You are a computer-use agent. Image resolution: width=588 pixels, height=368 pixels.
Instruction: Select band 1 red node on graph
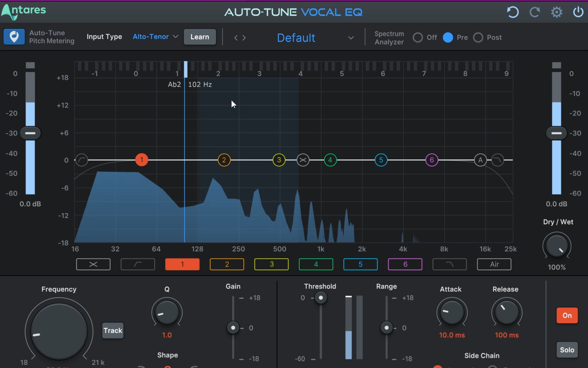tap(142, 160)
